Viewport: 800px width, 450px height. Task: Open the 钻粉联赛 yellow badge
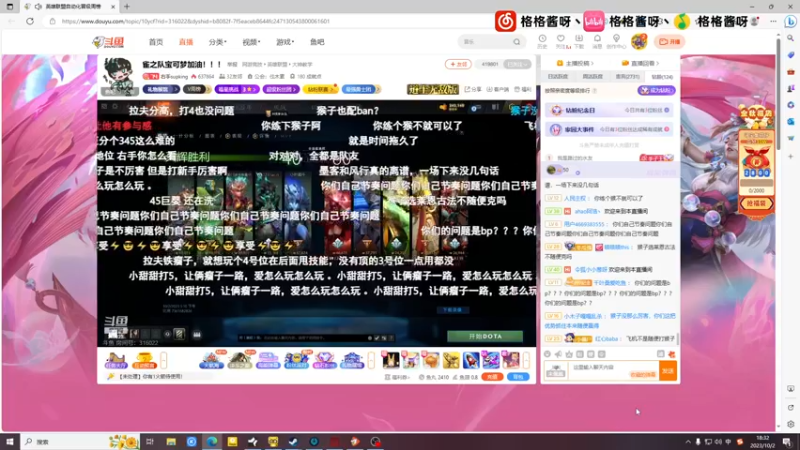pos(320,89)
